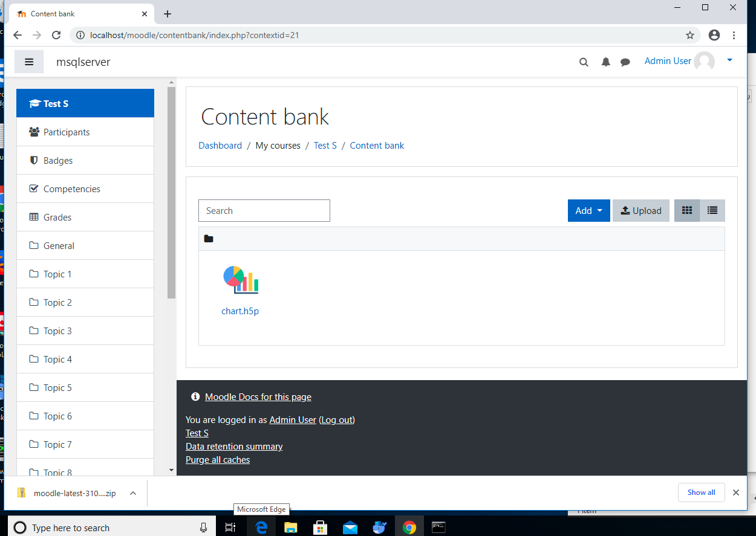Go to Topic 5 section
This screenshot has height=536, width=756.
[x=85, y=387]
